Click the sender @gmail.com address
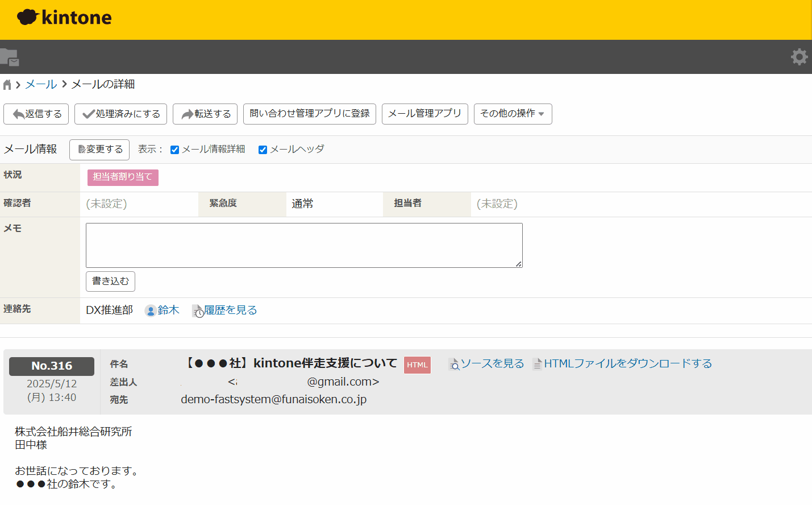The width and height of the screenshot is (812, 505). (343, 382)
